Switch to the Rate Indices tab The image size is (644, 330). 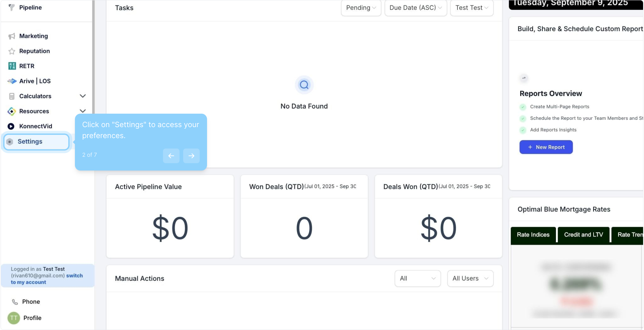[533, 235]
